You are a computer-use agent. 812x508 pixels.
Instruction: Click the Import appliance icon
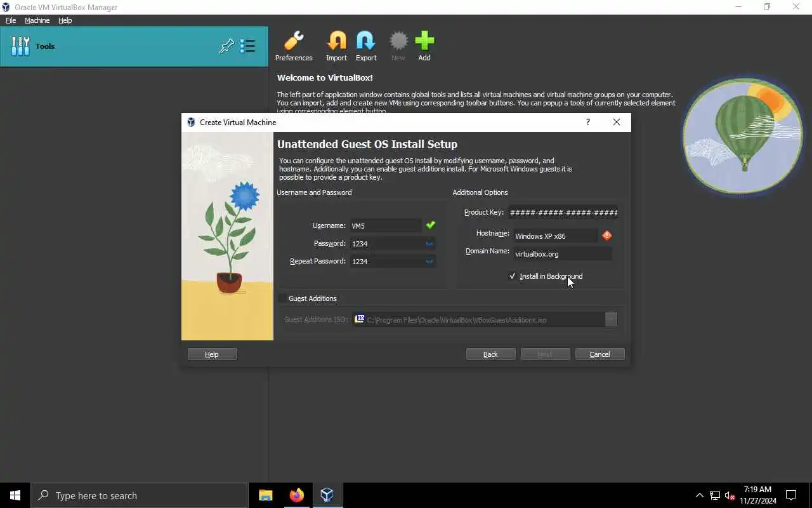point(336,46)
